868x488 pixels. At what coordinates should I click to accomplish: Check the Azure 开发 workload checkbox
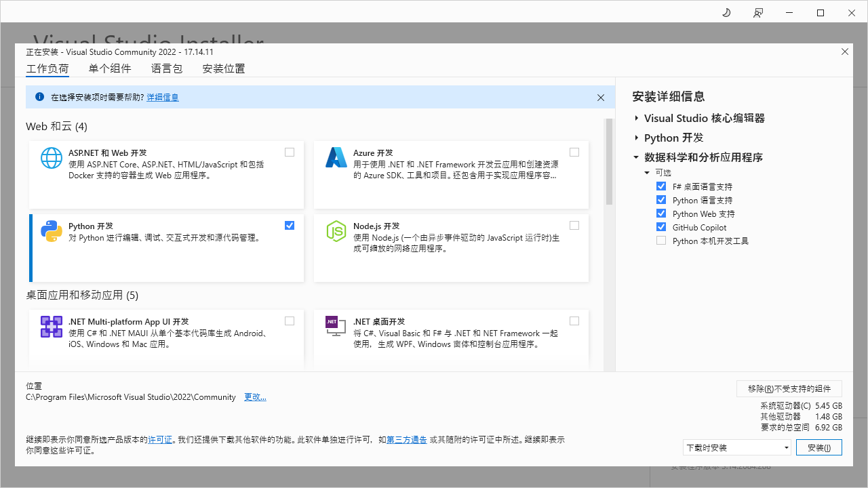coord(574,152)
